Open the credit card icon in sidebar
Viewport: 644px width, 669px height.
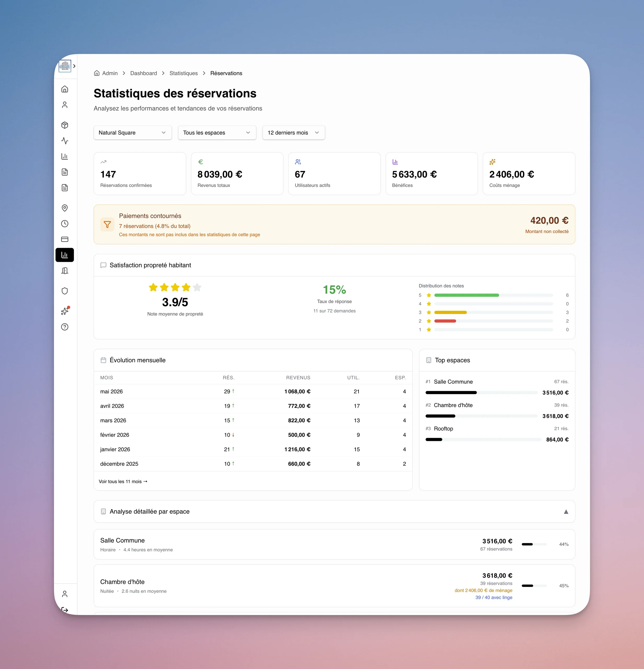65,239
